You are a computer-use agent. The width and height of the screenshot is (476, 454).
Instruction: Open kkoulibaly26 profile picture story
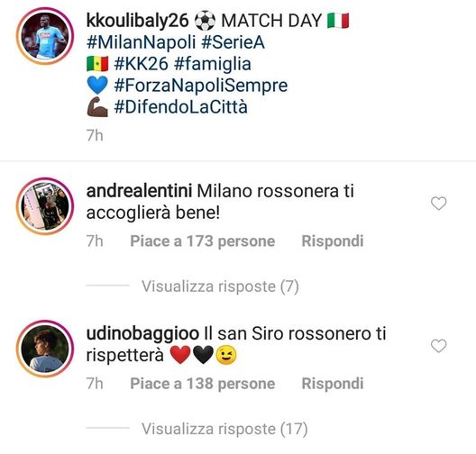tap(45, 36)
